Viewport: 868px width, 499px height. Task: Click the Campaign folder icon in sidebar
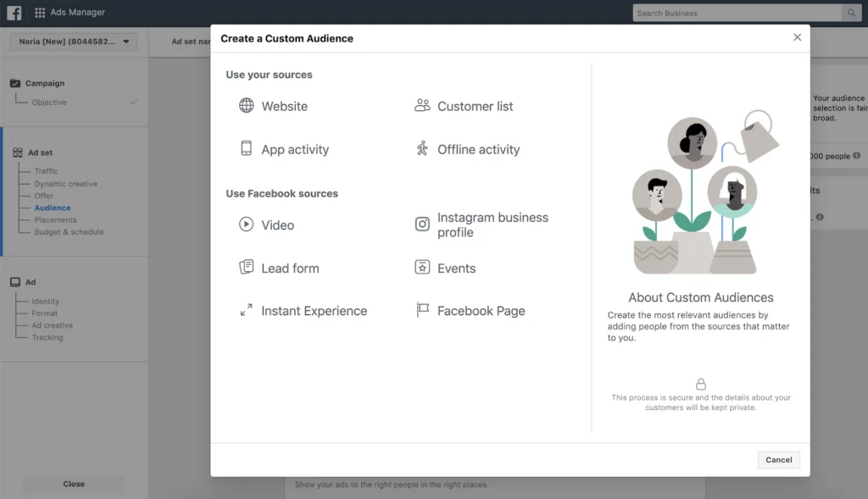15,83
